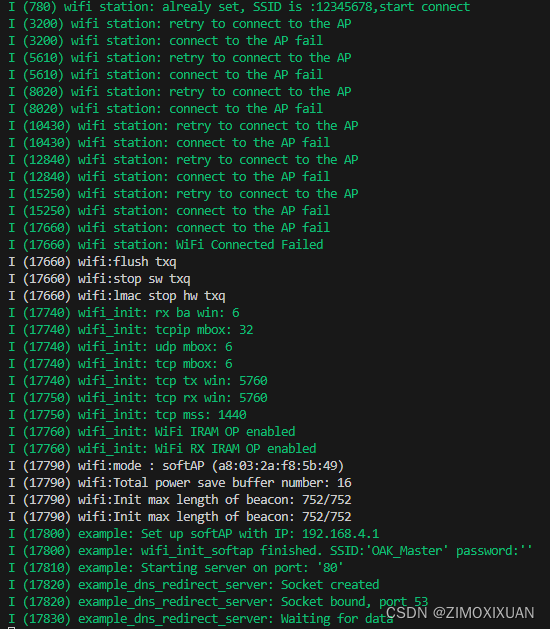
Task: Click the 'Socket bound, port 53' message
Action: 354,602
